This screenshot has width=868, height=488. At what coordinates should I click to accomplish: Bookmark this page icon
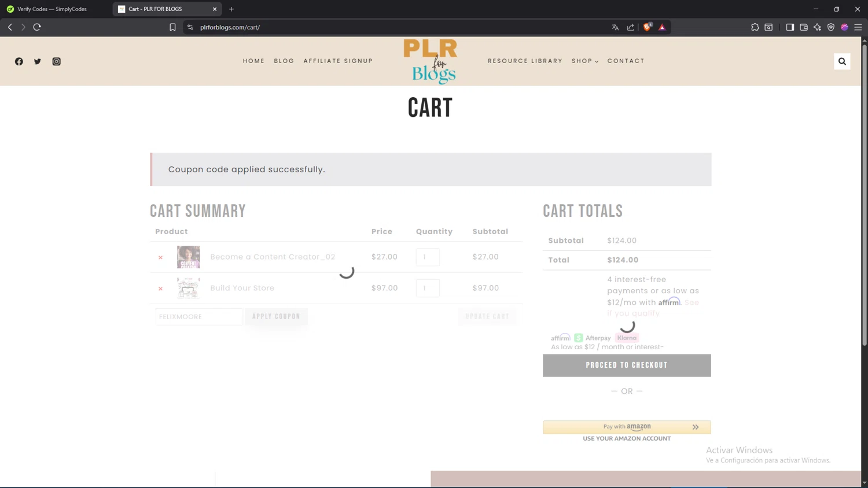(x=172, y=27)
